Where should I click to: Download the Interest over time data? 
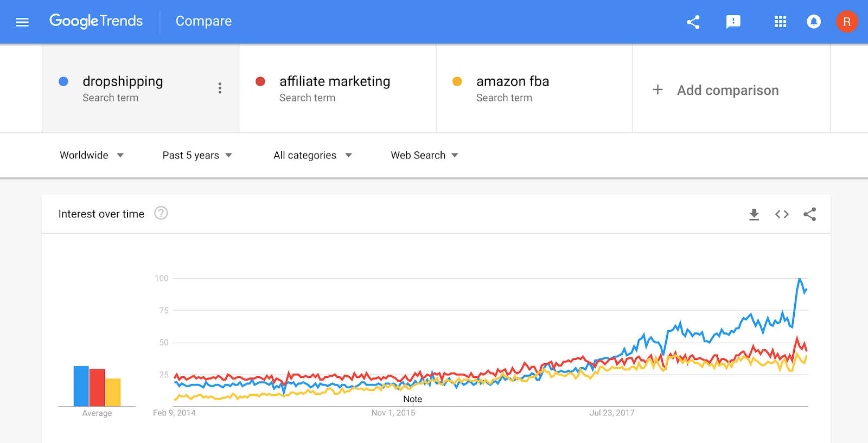754,214
